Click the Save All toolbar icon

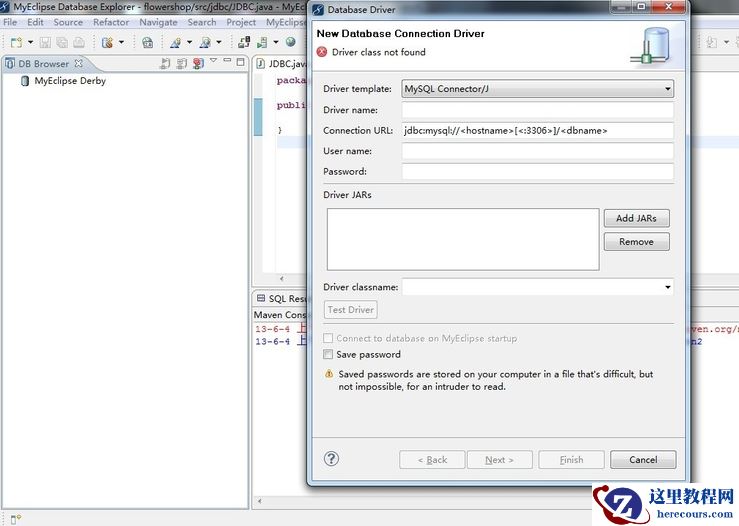62,42
